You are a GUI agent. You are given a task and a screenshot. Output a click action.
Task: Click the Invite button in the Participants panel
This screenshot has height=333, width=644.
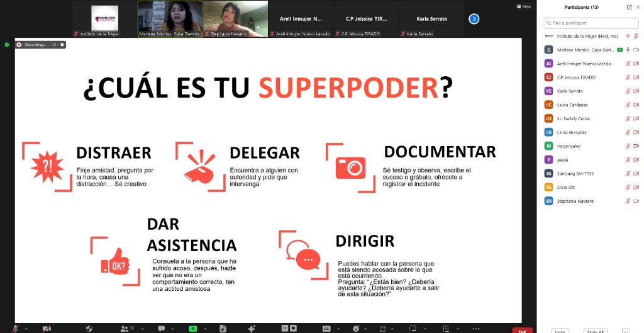click(x=560, y=330)
